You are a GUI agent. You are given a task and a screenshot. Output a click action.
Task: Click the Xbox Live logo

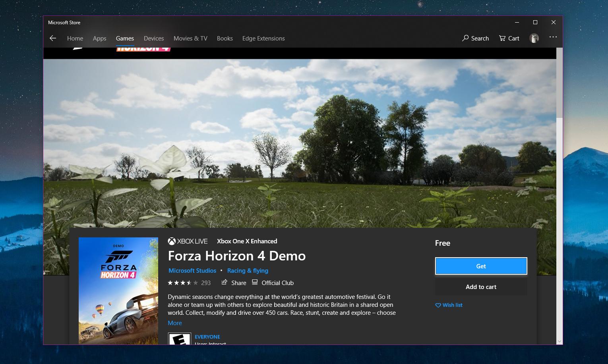click(x=188, y=241)
